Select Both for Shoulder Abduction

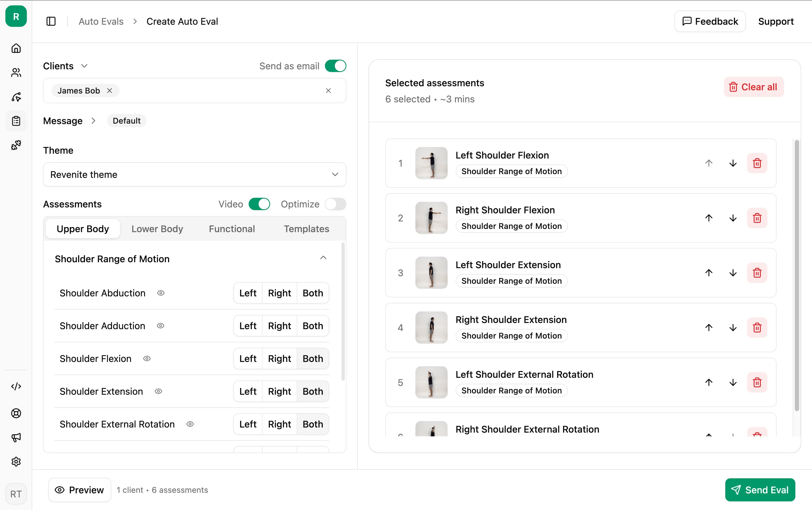click(x=313, y=293)
